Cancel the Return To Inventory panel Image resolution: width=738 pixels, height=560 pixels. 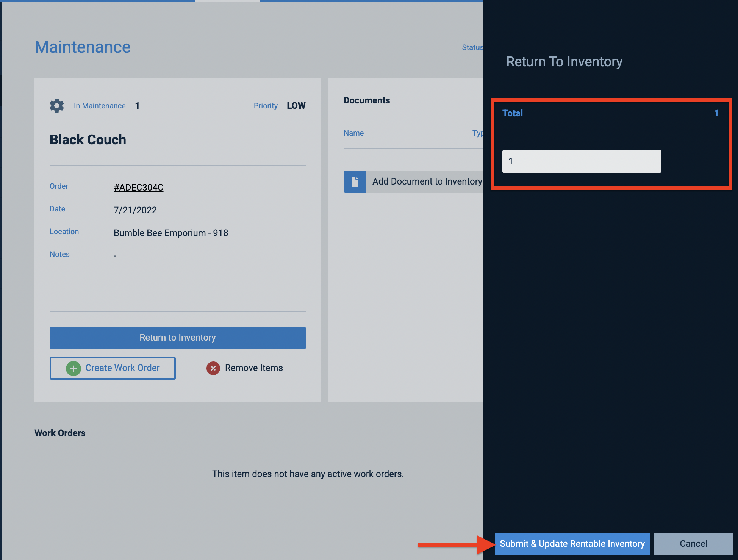click(693, 544)
